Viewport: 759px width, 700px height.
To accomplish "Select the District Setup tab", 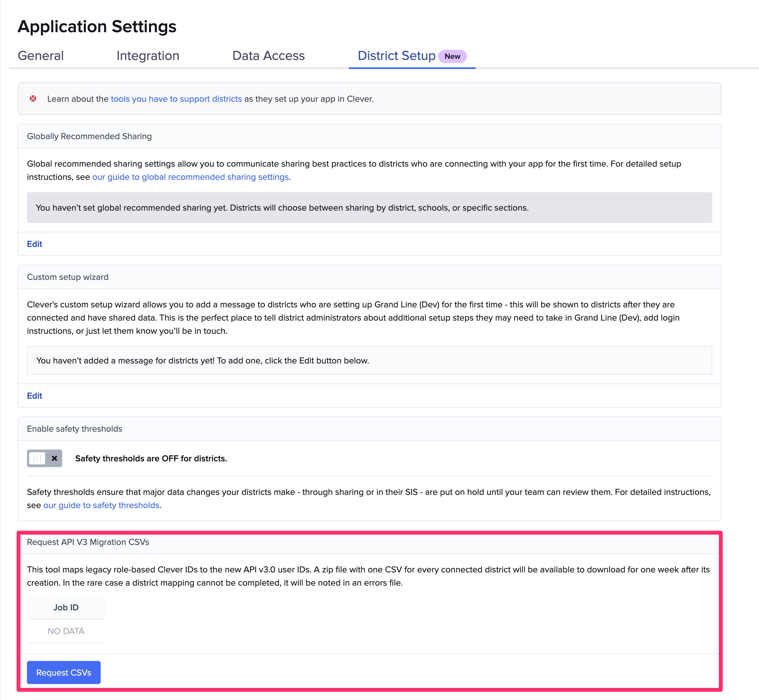I will [396, 56].
